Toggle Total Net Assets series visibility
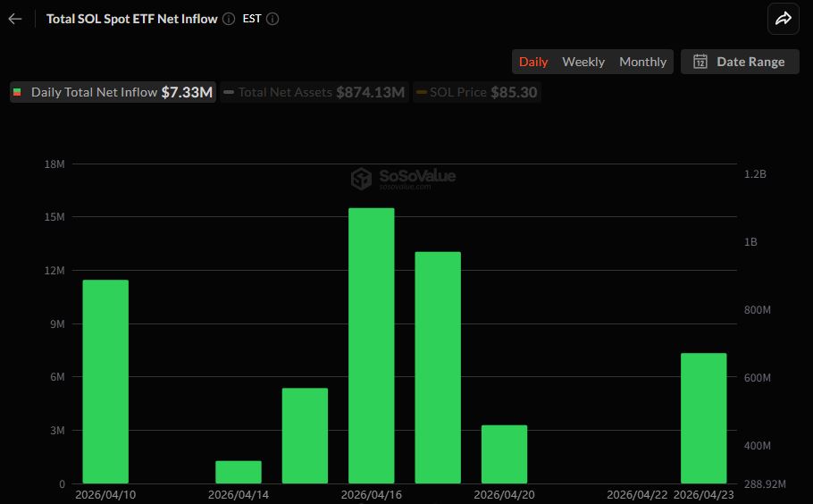813x504 pixels. click(314, 92)
